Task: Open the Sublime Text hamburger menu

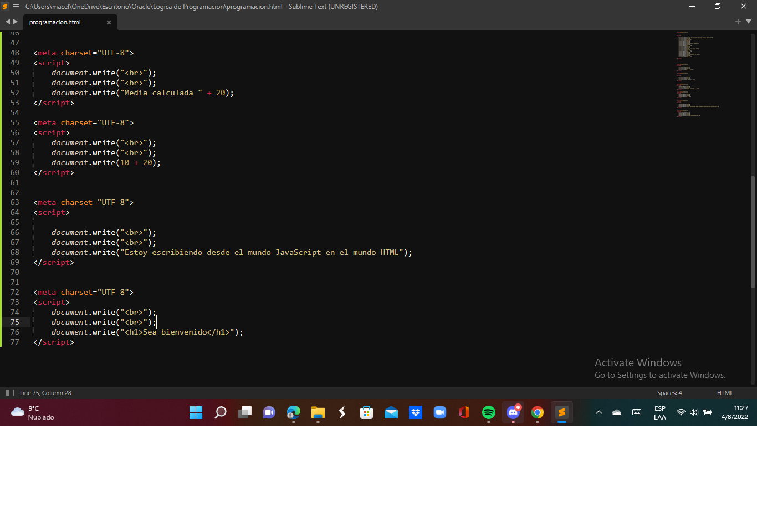Action: pyautogui.click(x=16, y=7)
